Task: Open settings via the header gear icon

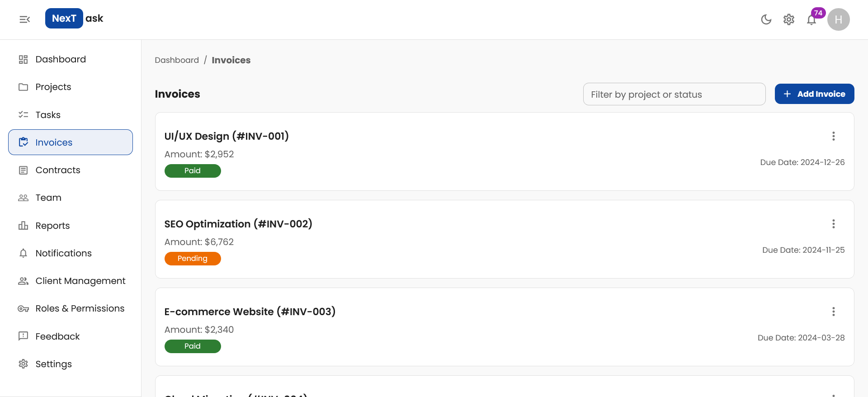Action: (x=789, y=19)
